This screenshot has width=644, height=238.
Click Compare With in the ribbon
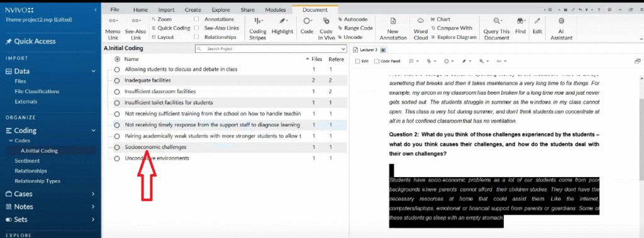coord(452,28)
